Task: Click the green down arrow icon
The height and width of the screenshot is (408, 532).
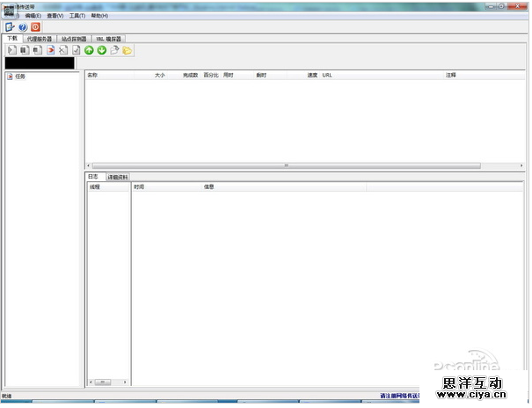Action: [102, 50]
